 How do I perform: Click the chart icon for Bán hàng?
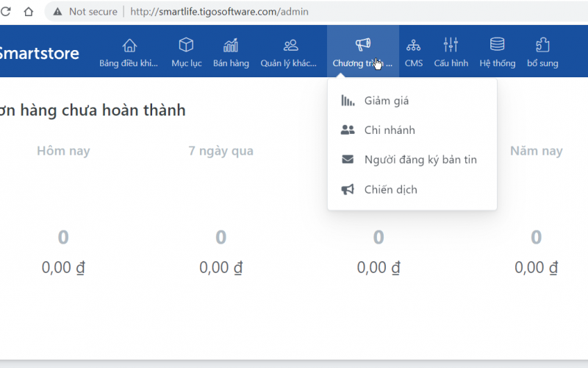(231, 45)
